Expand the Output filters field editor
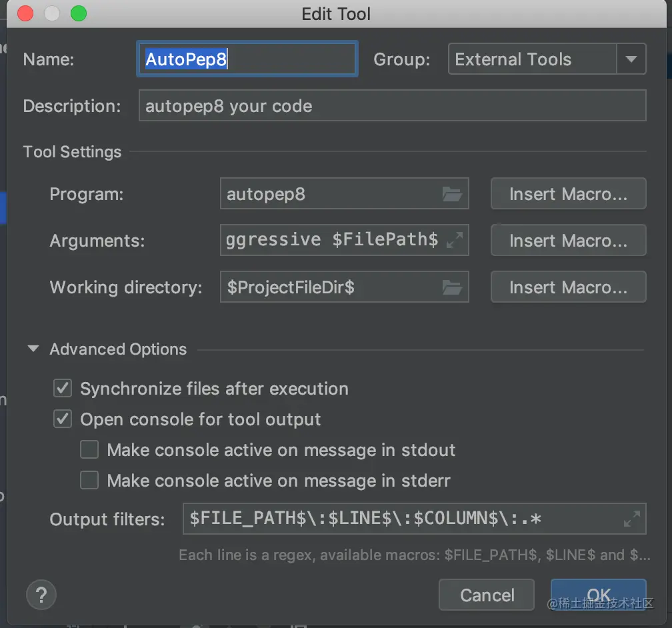The image size is (672, 628). pyautogui.click(x=631, y=519)
